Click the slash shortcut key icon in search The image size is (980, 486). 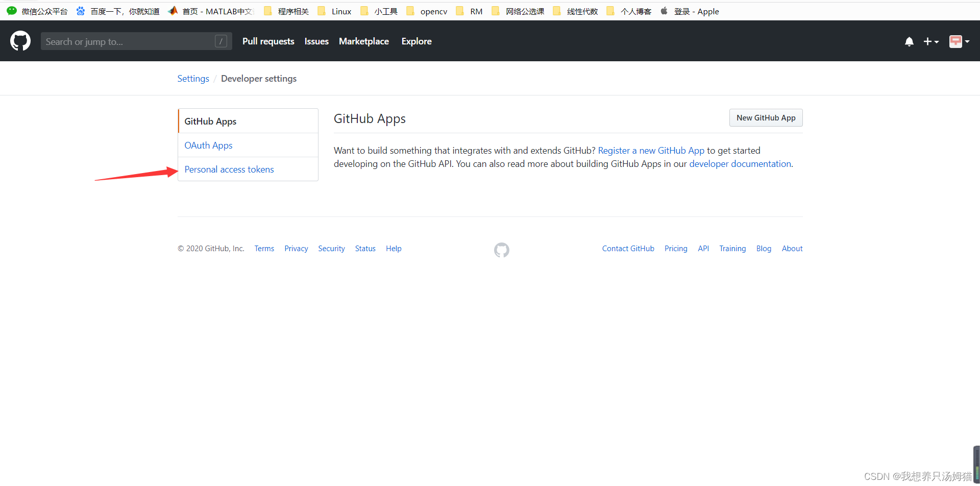(x=221, y=41)
